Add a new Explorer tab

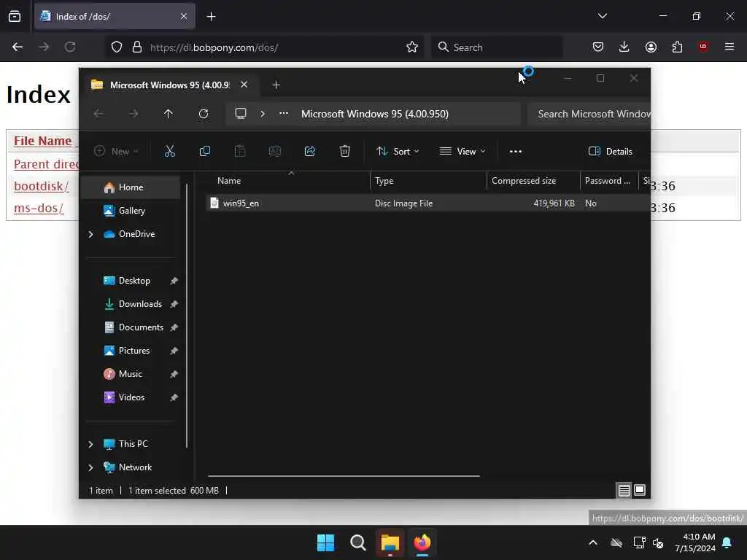tap(276, 85)
